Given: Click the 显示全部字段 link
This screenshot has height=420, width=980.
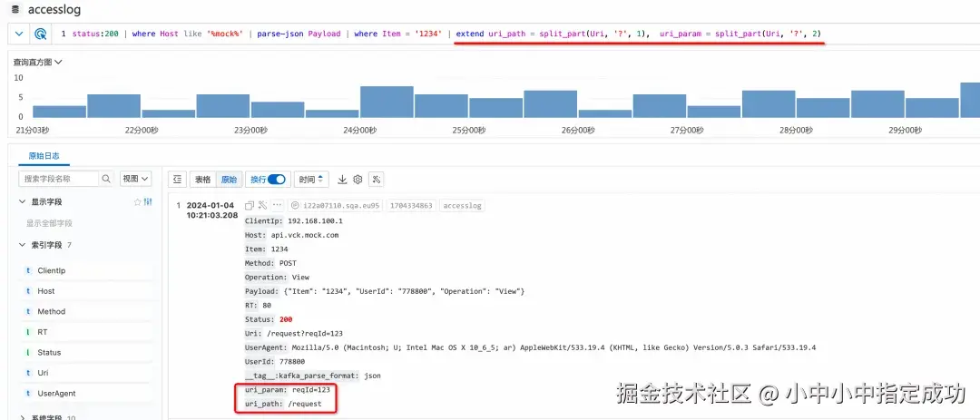Looking at the screenshot, I should [49, 223].
